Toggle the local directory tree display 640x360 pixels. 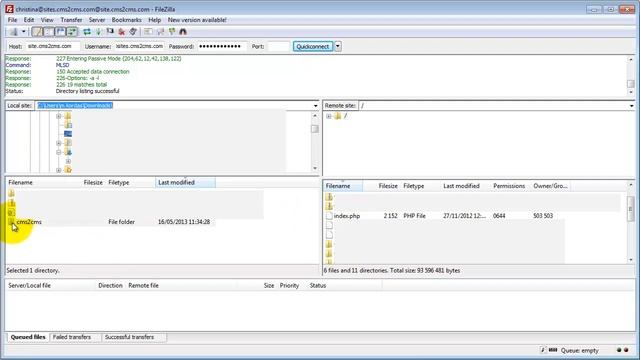pos(49,31)
